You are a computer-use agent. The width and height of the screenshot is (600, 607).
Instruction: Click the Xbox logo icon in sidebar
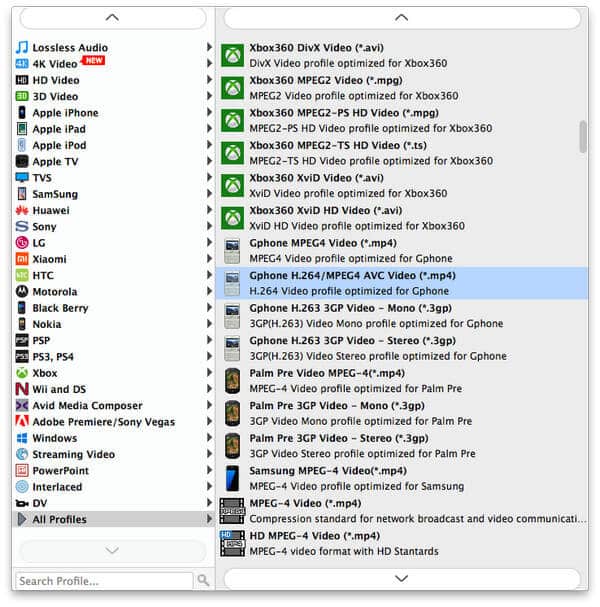point(22,373)
